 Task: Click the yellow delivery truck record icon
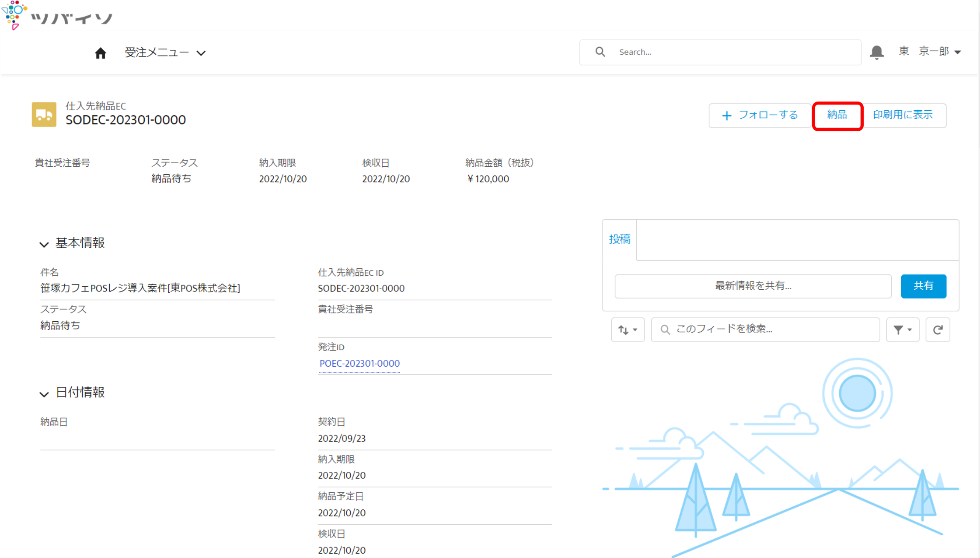[44, 115]
